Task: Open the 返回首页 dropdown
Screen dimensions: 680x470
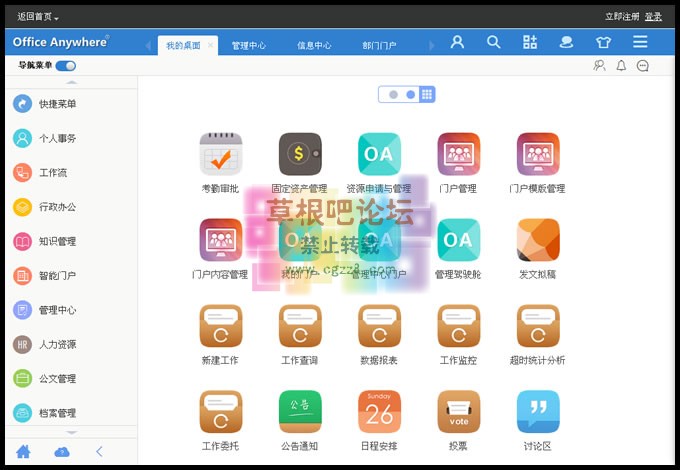Action: [38, 17]
